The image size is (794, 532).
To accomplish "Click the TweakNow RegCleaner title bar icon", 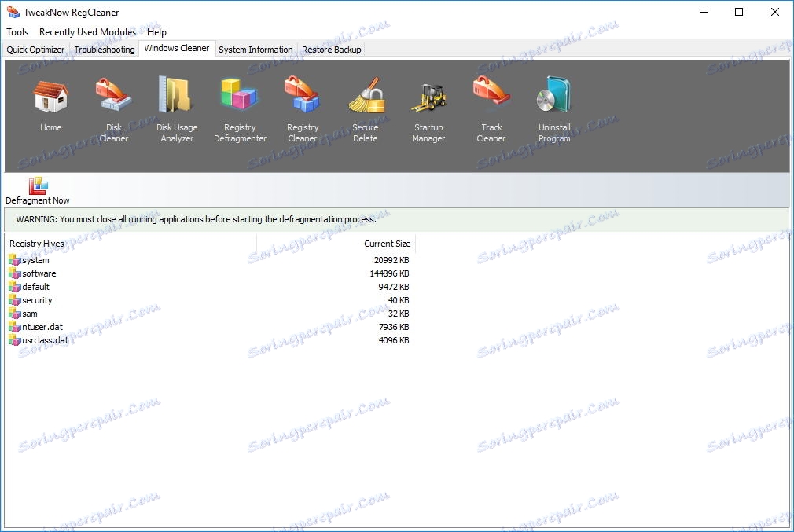I will tap(13, 12).
